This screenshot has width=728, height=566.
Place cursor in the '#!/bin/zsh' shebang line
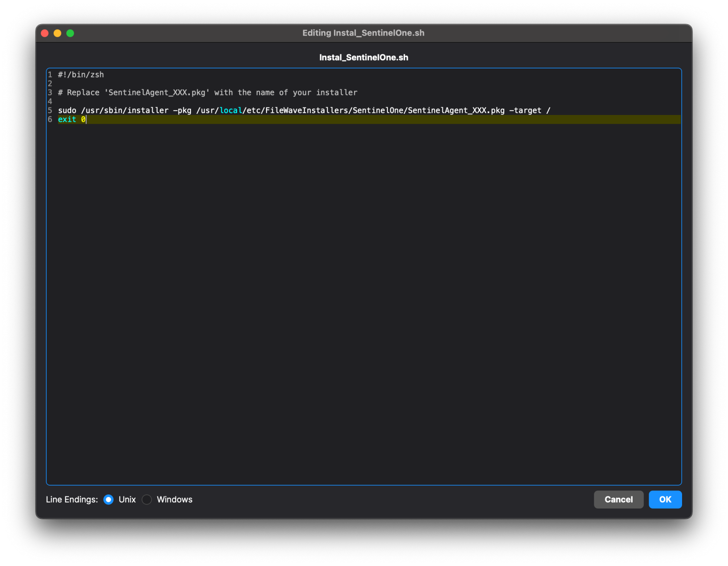pyautogui.click(x=81, y=75)
